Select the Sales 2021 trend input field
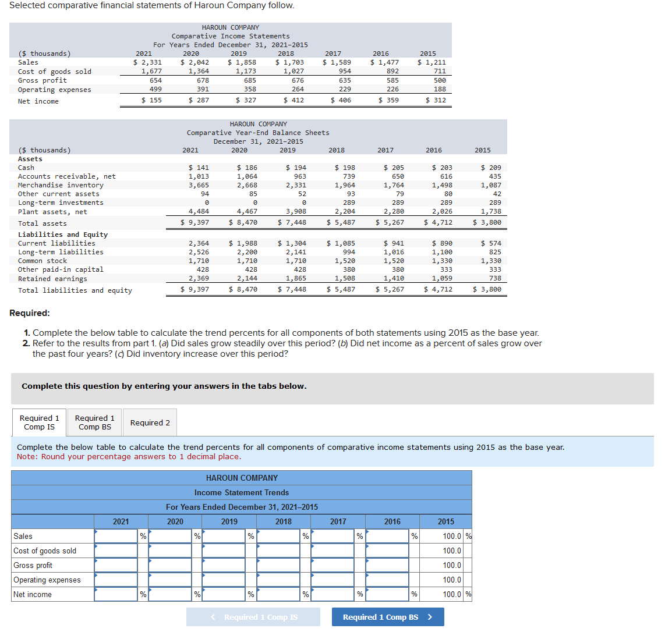The image size is (672, 632). (116, 536)
